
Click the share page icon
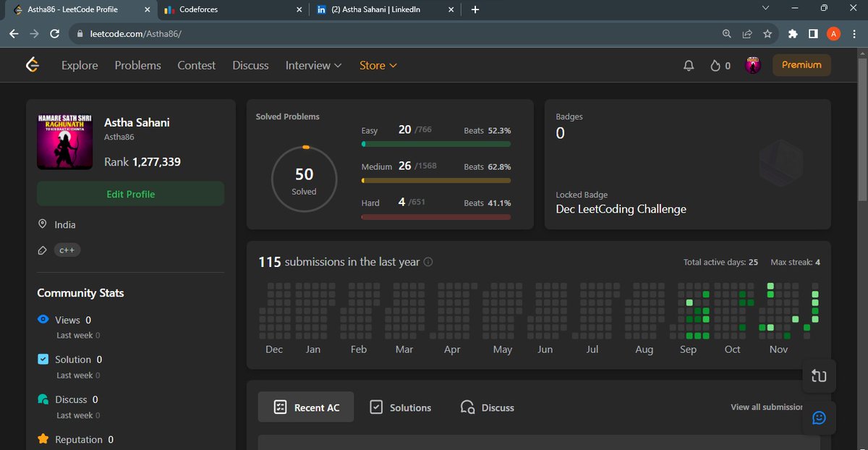coord(747,33)
